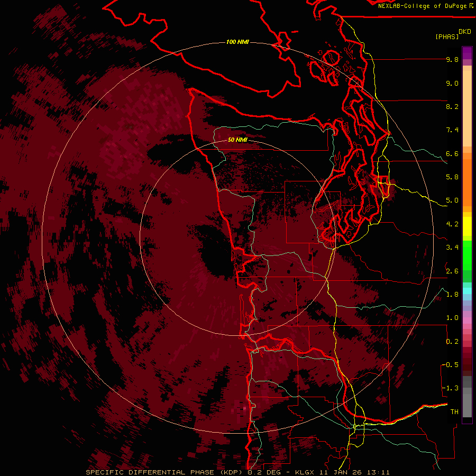The image size is (476, 476).
Task: Click the 5.0 scale value
Action: click(452, 200)
